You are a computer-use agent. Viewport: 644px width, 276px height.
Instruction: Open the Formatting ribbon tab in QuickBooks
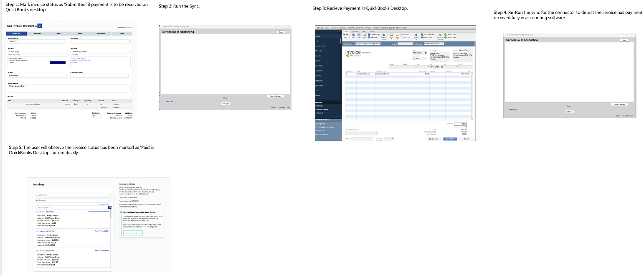pos(355,31)
